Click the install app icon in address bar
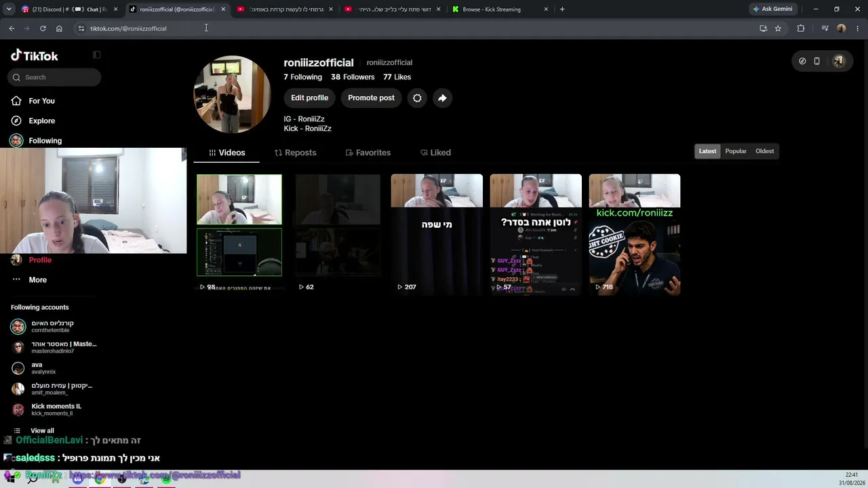 point(763,28)
